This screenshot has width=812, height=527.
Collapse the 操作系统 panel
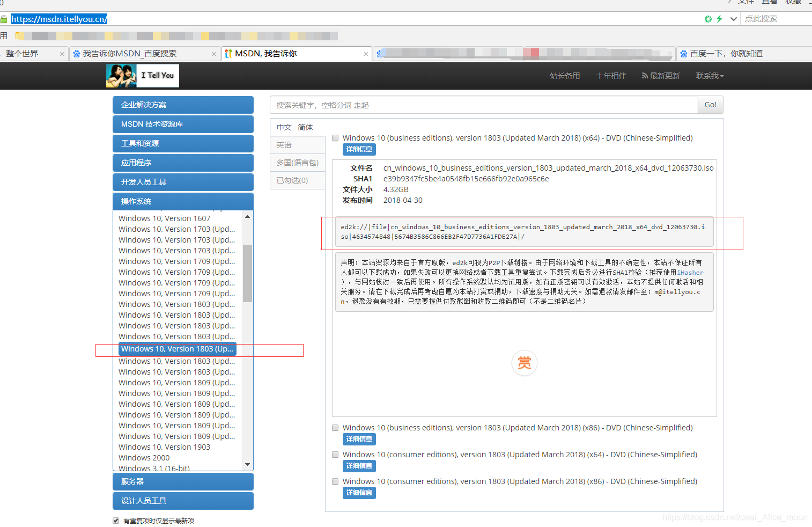[183, 202]
